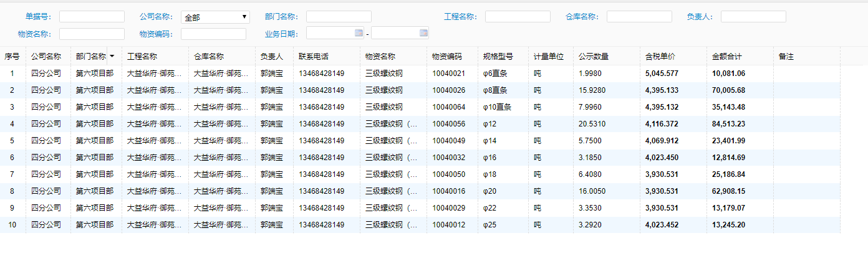
Task: Click the 业务日期 start date field
Action: 335,33
